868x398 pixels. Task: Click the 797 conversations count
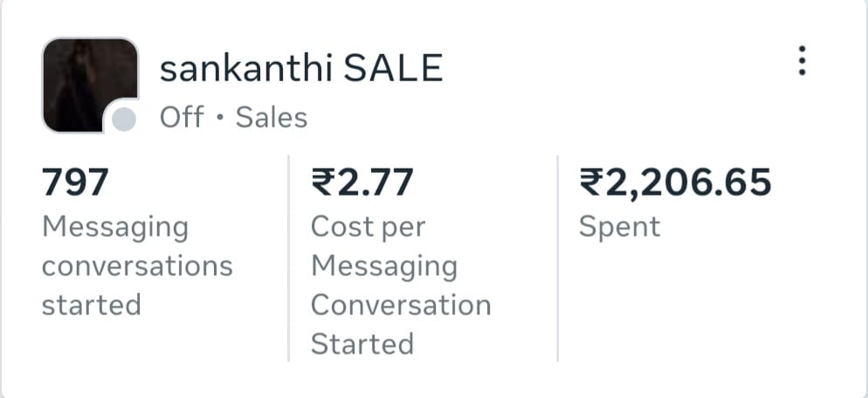pyautogui.click(x=75, y=182)
